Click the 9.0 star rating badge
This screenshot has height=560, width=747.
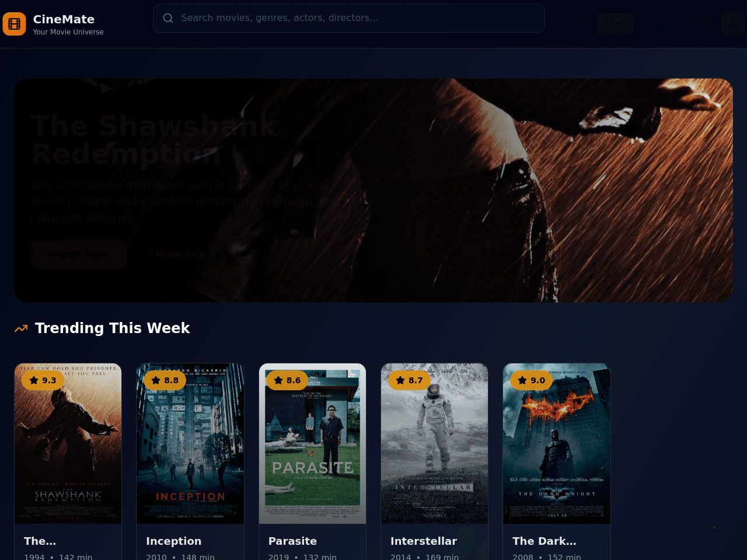coord(531,380)
